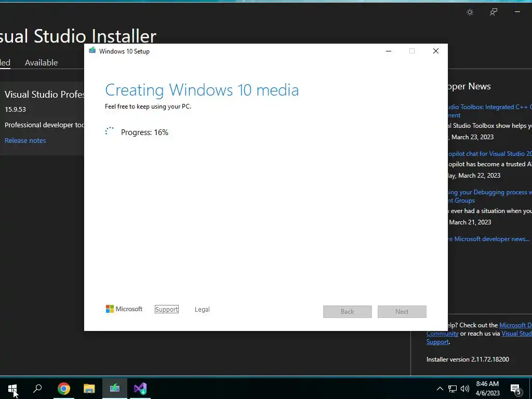The image size is (532, 399).
Task: Click the Windows Start button
Action: [x=12, y=389]
